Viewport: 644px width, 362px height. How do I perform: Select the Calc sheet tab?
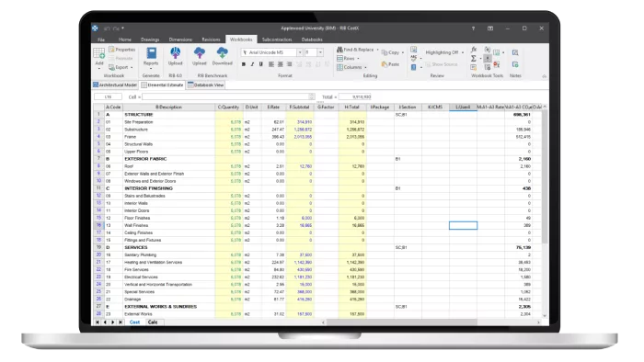pyautogui.click(x=153, y=322)
